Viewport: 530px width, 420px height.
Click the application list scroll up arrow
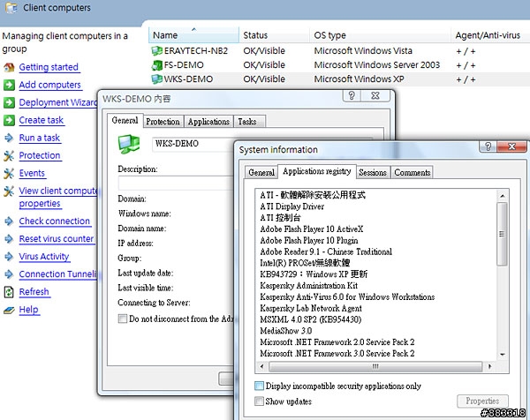pos(503,196)
